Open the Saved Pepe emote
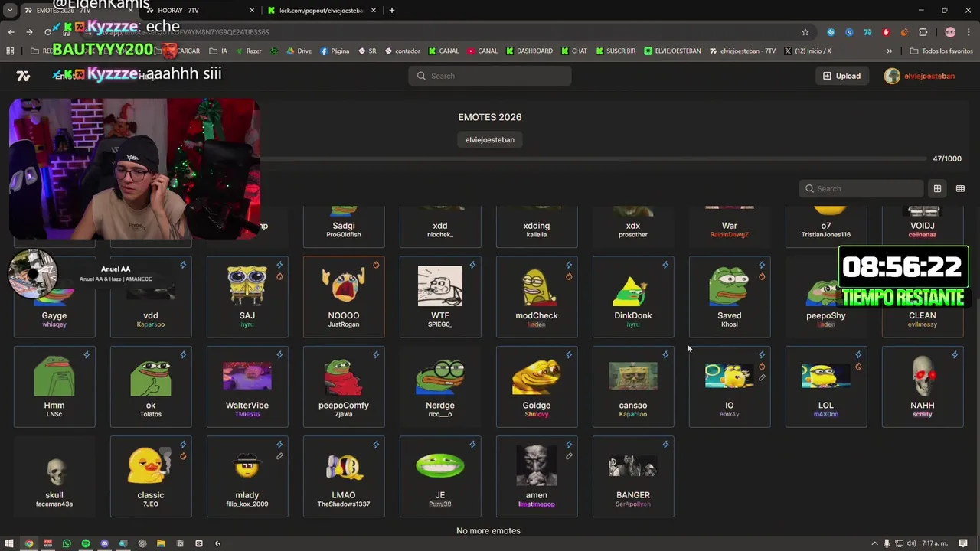Viewport: 980px width, 551px height. 730,297
